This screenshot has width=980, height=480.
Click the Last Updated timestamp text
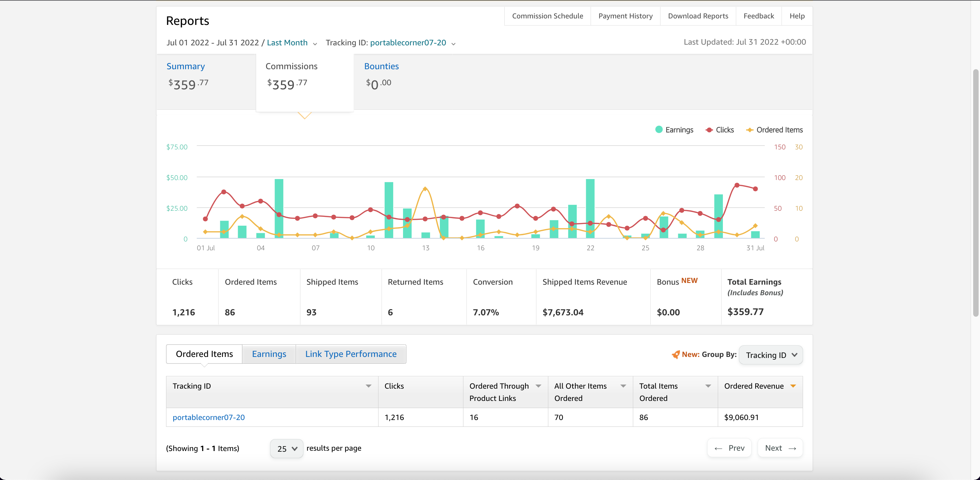point(744,42)
